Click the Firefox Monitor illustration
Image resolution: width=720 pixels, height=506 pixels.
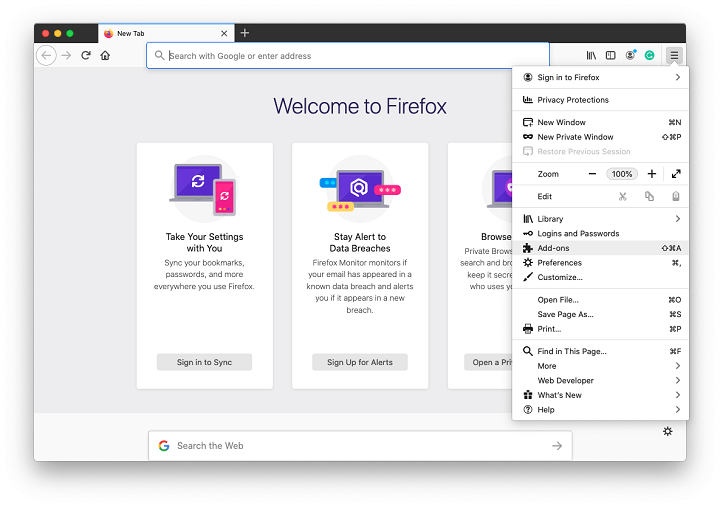tap(360, 189)
